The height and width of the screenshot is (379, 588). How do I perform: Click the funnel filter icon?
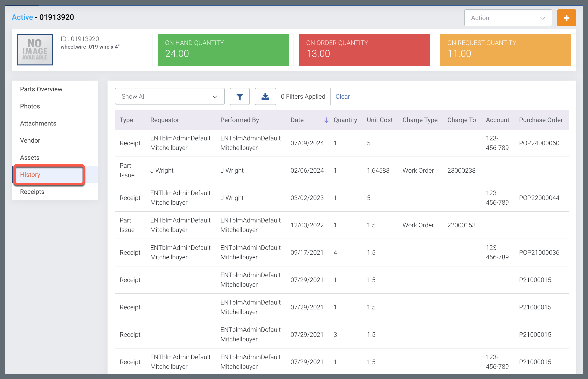[x=239, y=96]
